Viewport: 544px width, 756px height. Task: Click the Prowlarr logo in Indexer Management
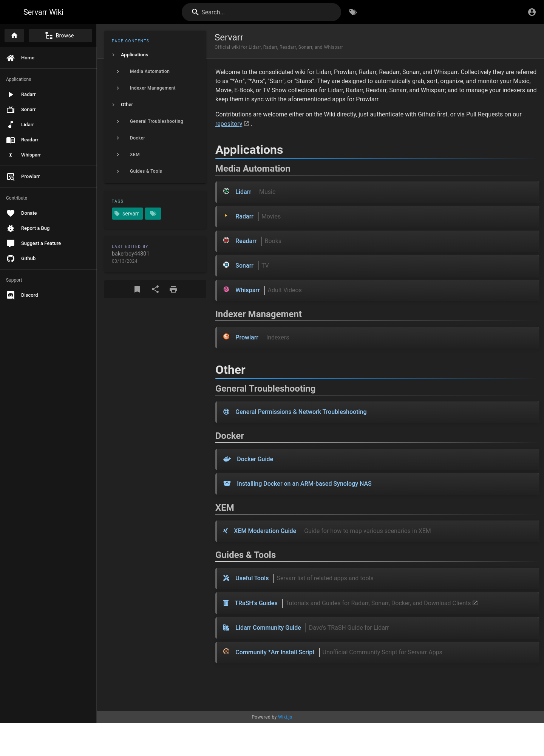pyautogui.click(x=226, y=337)
